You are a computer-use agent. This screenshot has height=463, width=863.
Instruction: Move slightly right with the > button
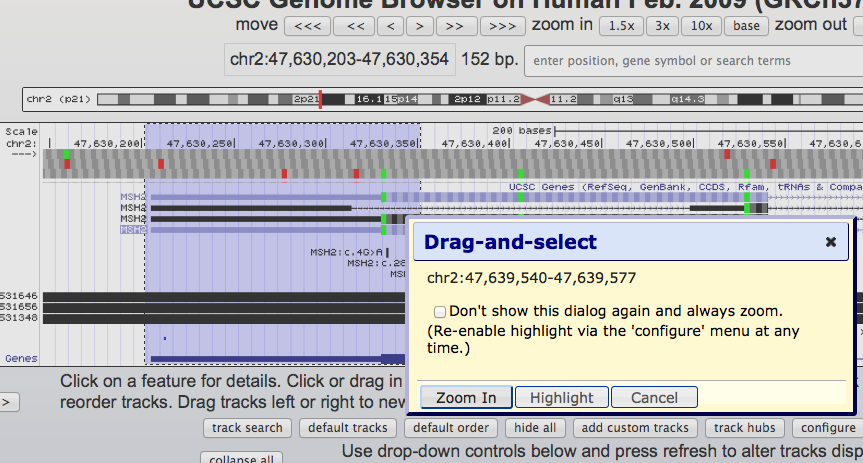[x=419, y=26]
